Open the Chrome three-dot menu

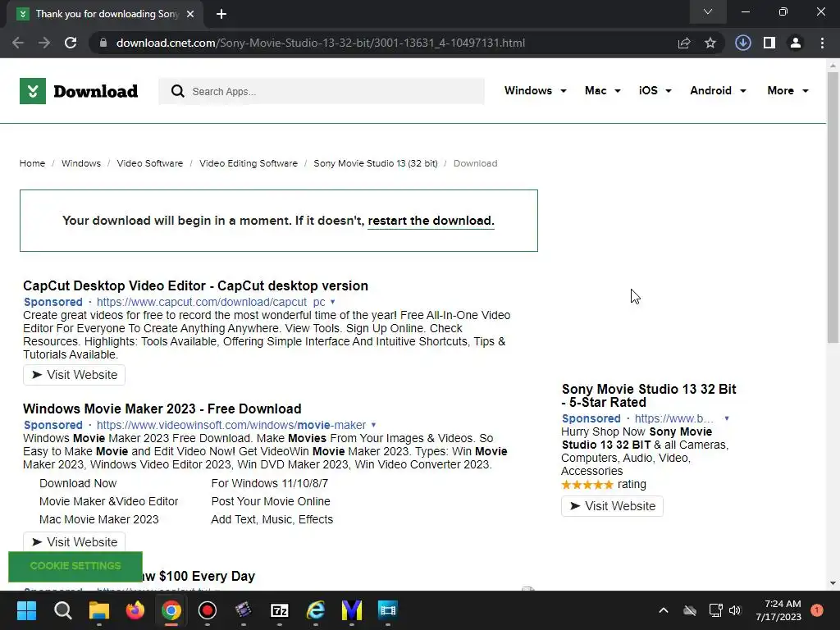822,43
